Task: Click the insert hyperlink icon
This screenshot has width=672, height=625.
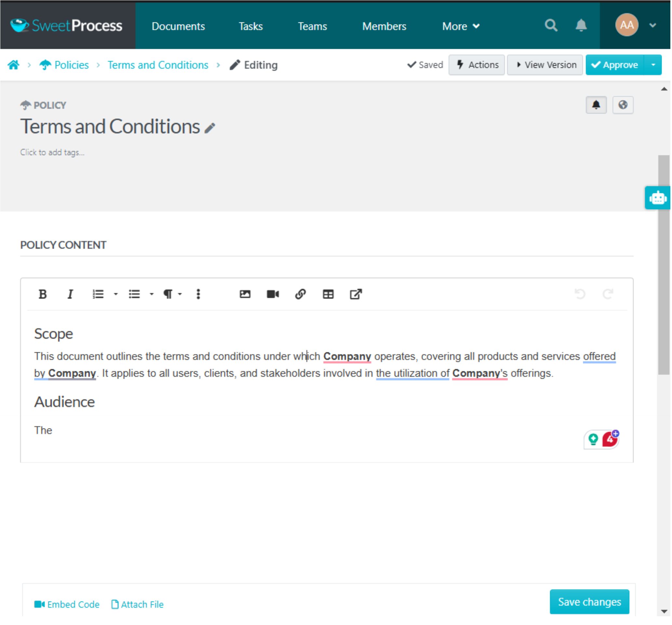Action: pos(300,294)
